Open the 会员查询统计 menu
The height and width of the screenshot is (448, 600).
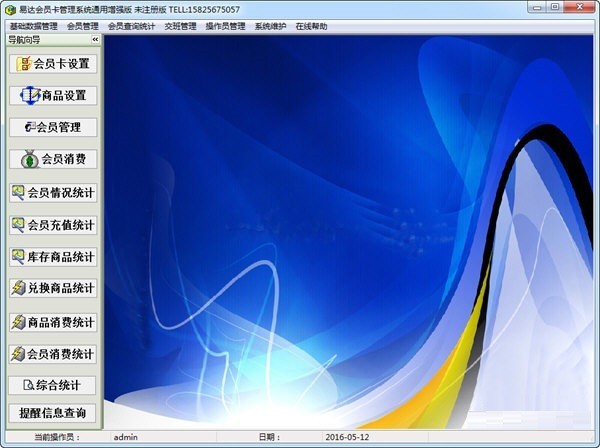131,26
